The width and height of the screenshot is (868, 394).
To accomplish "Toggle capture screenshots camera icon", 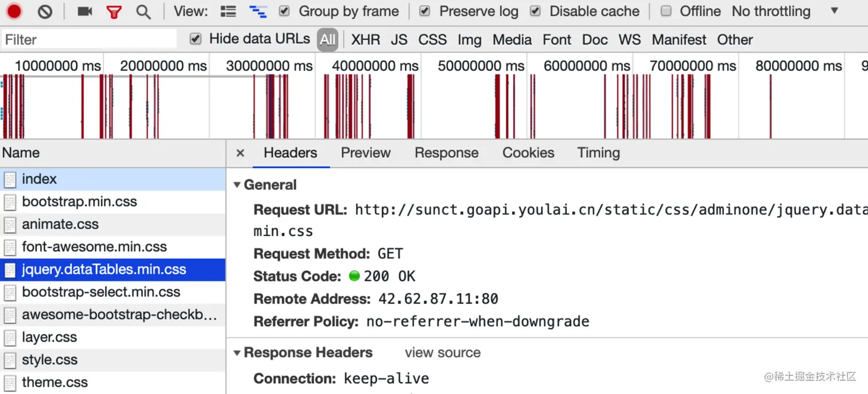I will click(x=85, y=11).
